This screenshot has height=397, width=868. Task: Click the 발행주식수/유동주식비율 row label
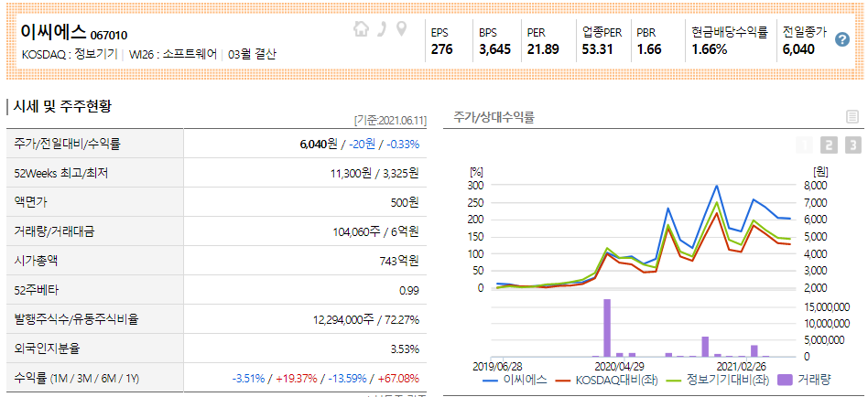76,319
